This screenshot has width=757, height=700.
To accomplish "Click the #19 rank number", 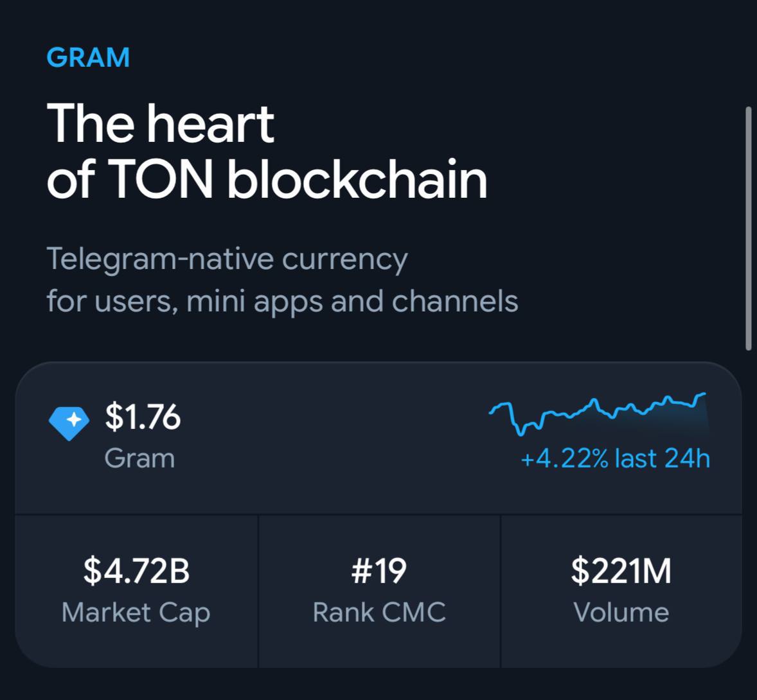I will pyautogui.click(x=379, y=571).
